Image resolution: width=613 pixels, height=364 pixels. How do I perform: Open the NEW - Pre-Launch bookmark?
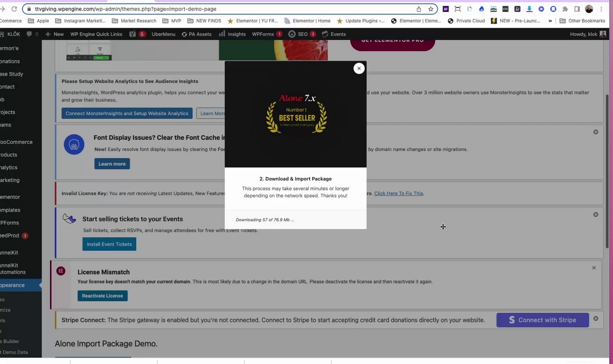(x=516, y=21)
